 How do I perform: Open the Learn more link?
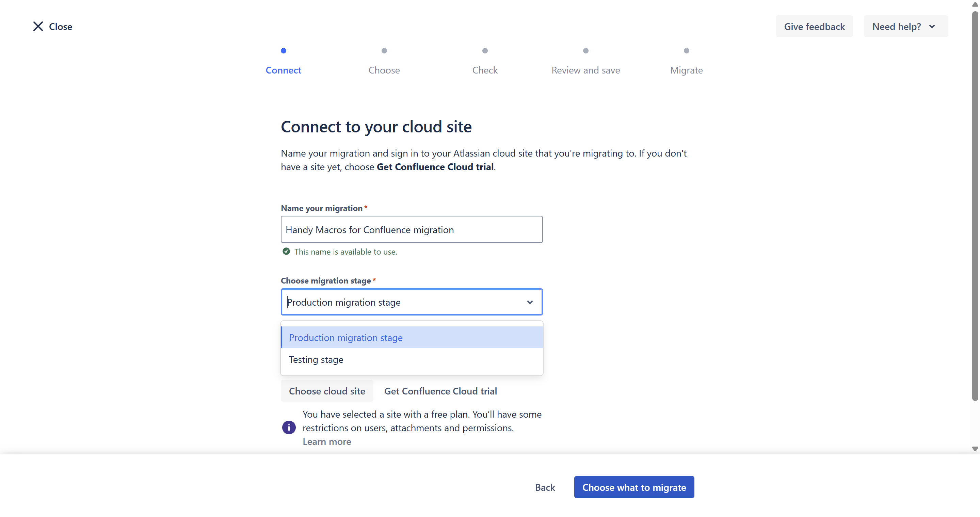(x=327, y=442)
